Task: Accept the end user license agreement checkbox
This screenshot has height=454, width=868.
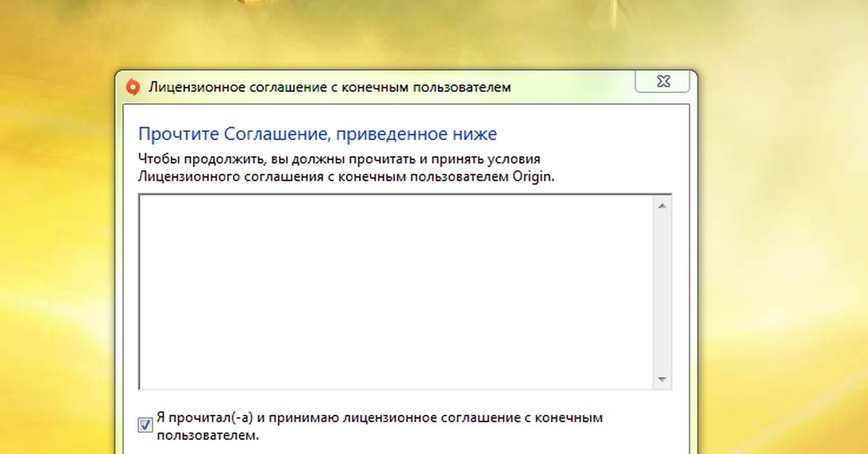Action: [x=145, y=426]
